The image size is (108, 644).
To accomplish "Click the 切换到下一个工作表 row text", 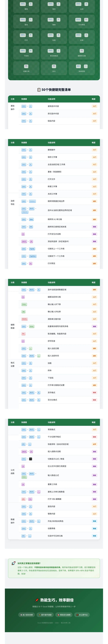I will click(x=56, y=256).
